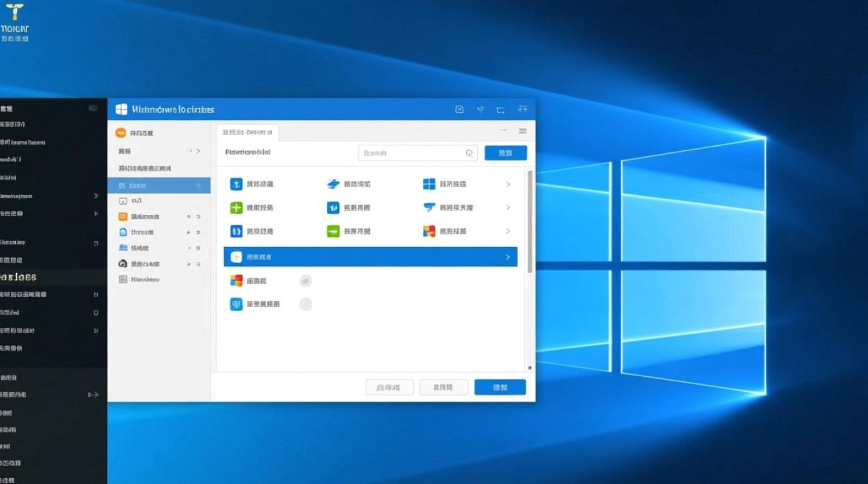Click the blue confirm button at the bottom
Viewport: 868px width, 484px height.
500,387
